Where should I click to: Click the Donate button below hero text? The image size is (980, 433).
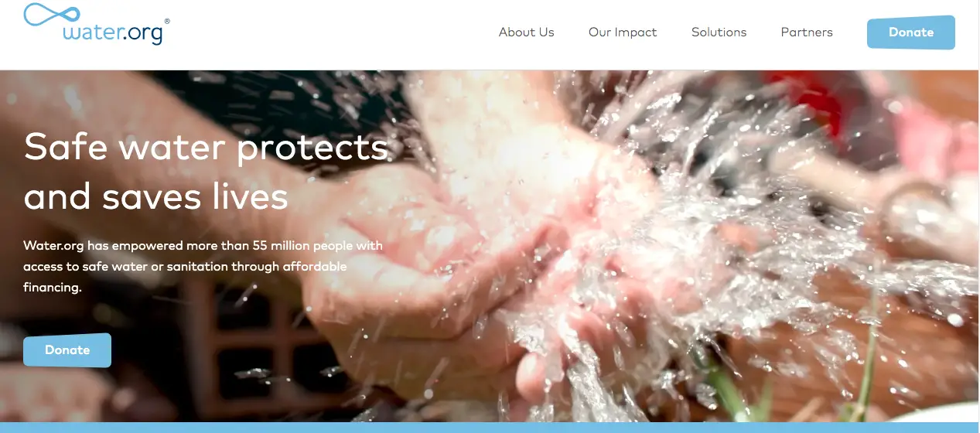coord(67,350)
